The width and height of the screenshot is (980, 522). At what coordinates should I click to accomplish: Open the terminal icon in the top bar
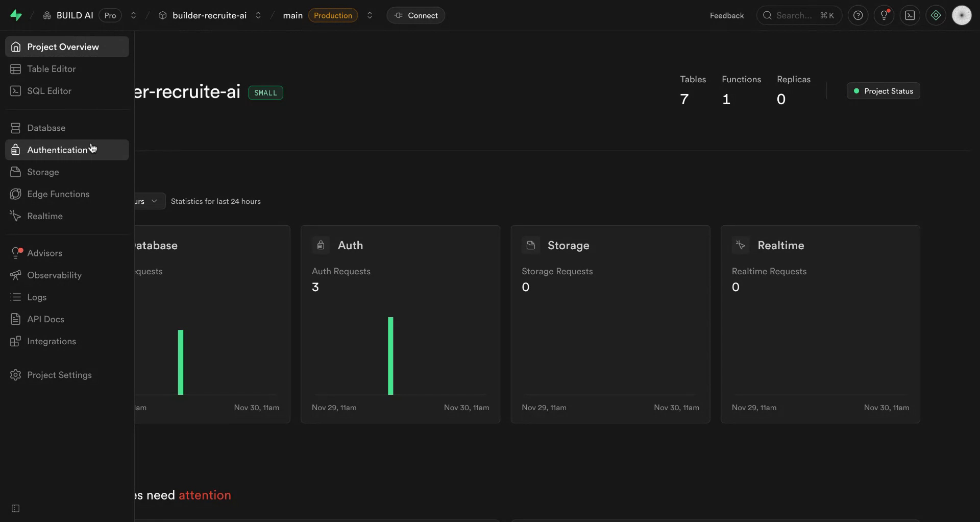(x=911, y=15)
